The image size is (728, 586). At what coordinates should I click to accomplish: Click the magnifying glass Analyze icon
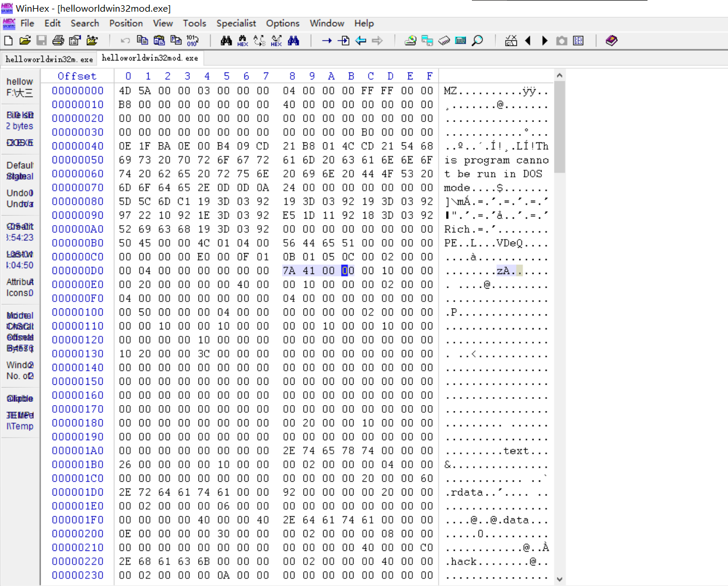pos(477,40)
